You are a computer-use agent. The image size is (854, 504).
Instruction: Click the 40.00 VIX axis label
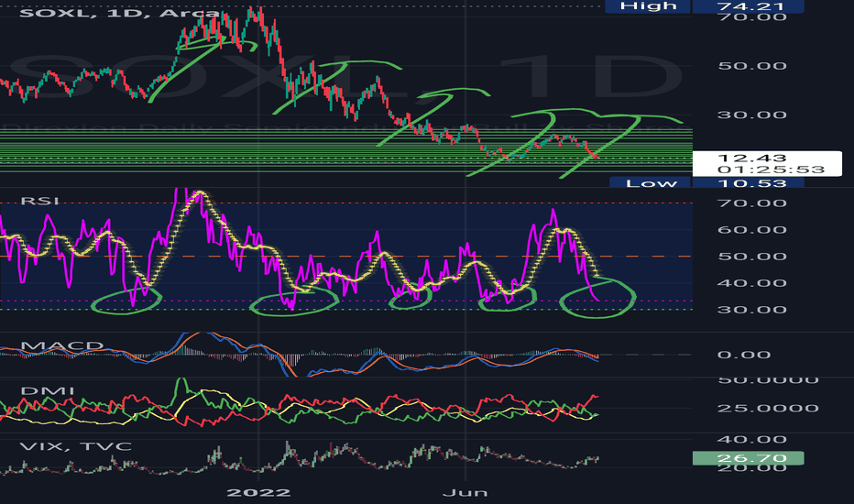[x=751, y=439]
